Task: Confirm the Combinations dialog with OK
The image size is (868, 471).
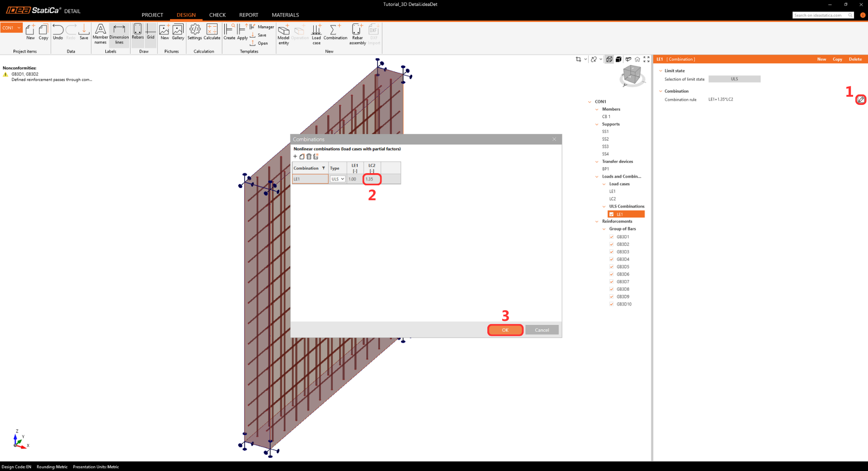Action: click(505, 330)
